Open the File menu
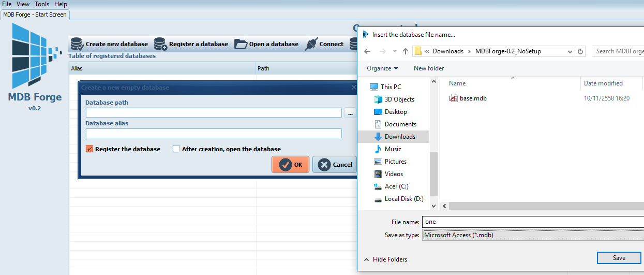 7,4
